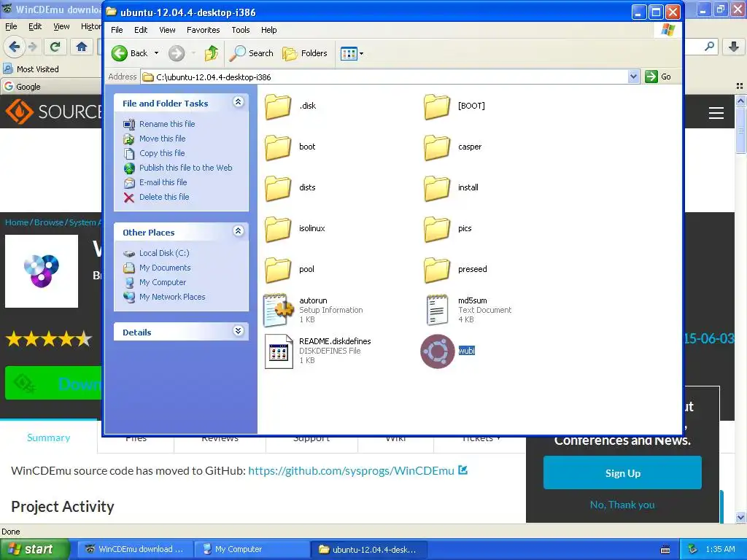Select the dists folder icon
The width and height of the screenshot is (747, 560).
[x=278, y=187]
